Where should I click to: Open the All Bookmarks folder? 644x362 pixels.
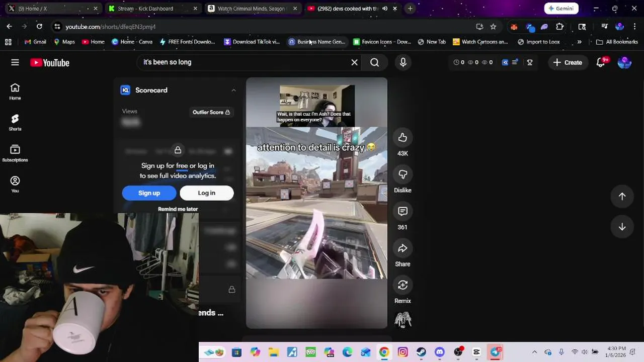coord(617,42)
